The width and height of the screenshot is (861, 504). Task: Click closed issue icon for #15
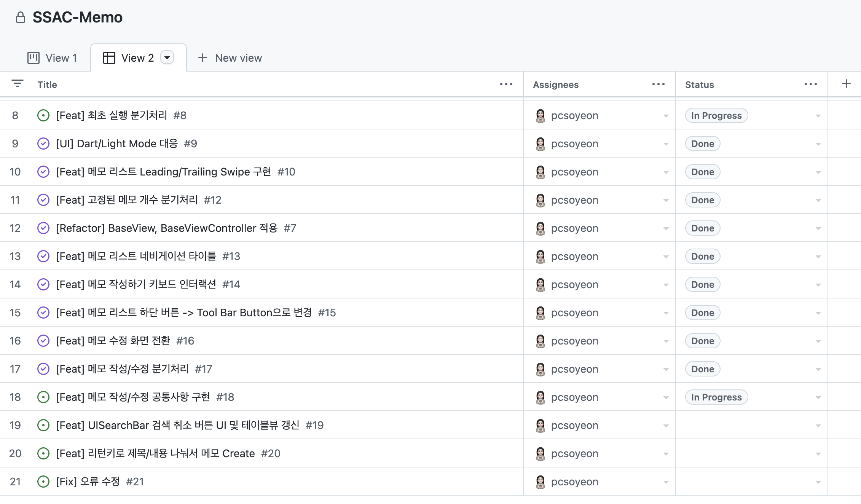pyautogui.click(x=43, y=313)
